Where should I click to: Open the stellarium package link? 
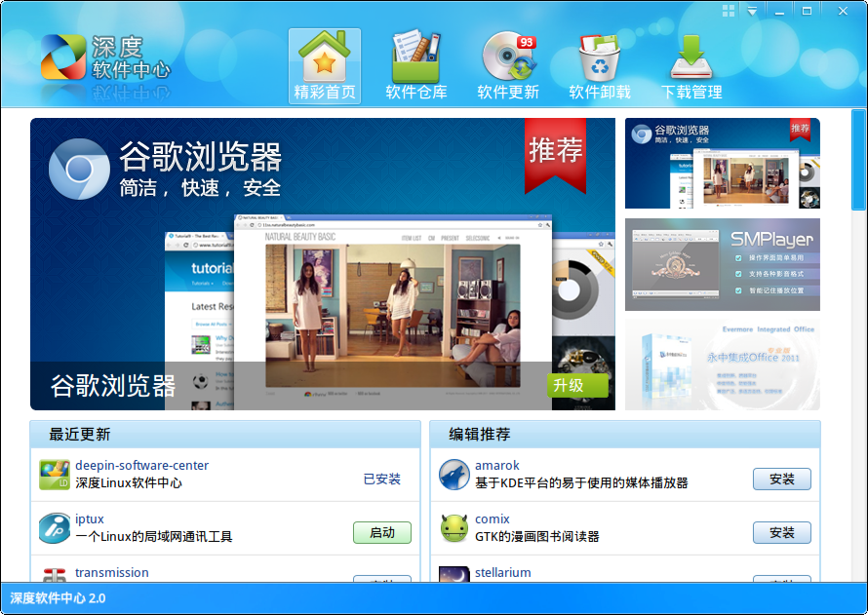click(502, 572)
